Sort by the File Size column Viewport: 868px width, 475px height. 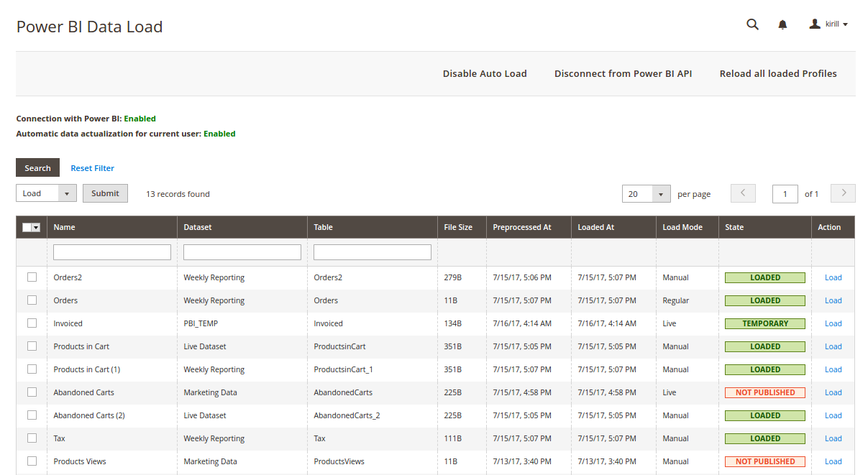(462, 227)
